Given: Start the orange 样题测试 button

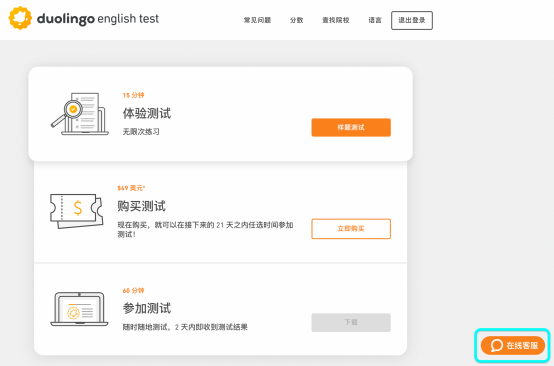Looking at the screenshot, I should (351, 127).
